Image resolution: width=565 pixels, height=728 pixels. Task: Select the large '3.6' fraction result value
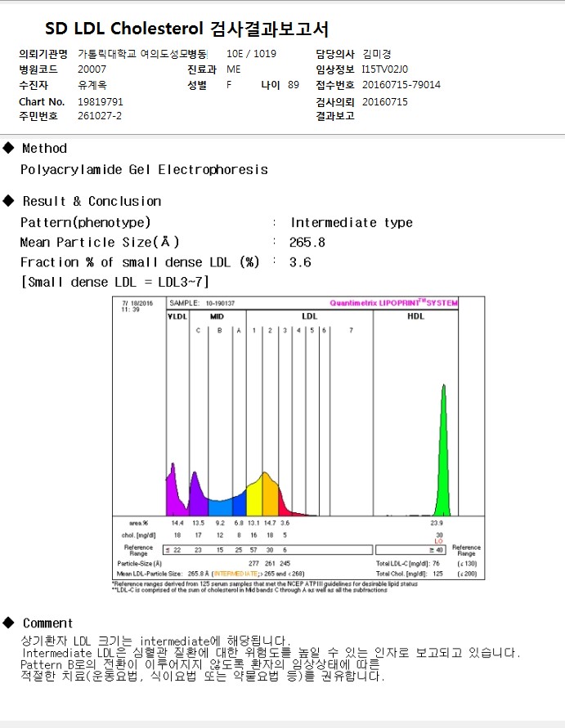point(300,262)
